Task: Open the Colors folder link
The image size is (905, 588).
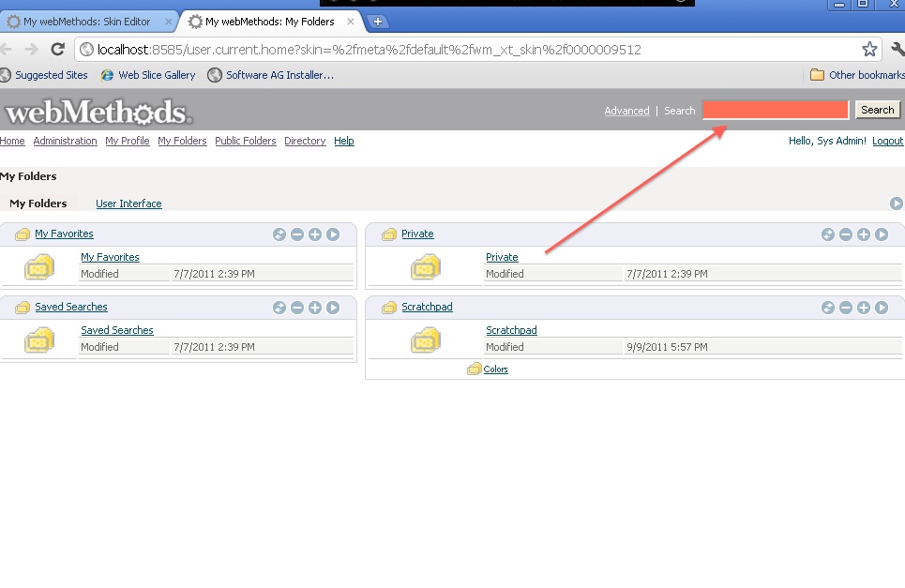Action: coord(496,369)
